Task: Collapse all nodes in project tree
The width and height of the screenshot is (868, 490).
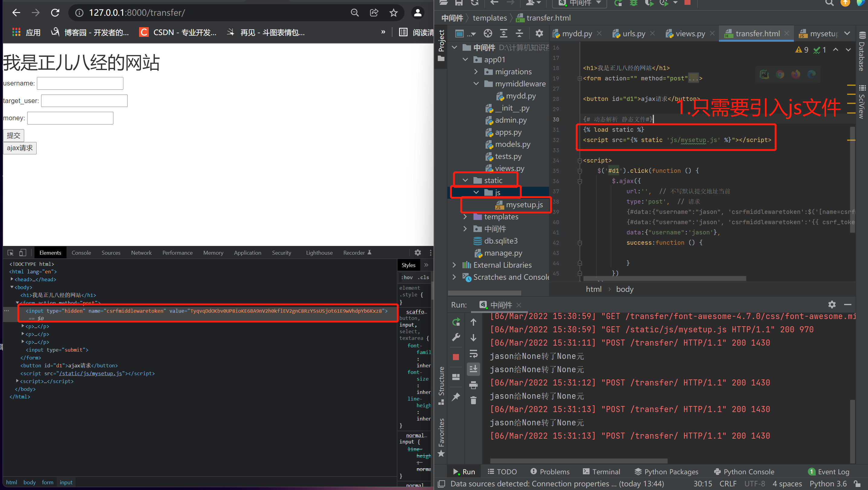Action: pyautogui.click(x=519, y=33)
